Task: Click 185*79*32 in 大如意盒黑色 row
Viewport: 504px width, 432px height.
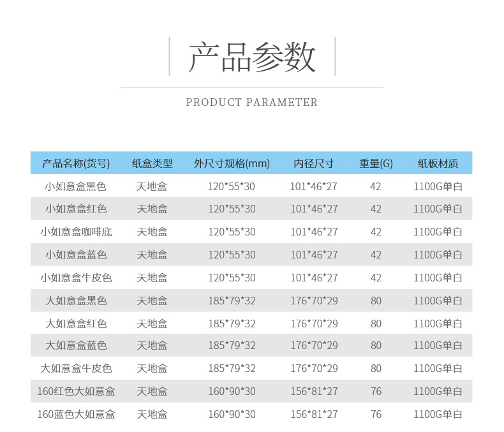Action: pos(232,301)
